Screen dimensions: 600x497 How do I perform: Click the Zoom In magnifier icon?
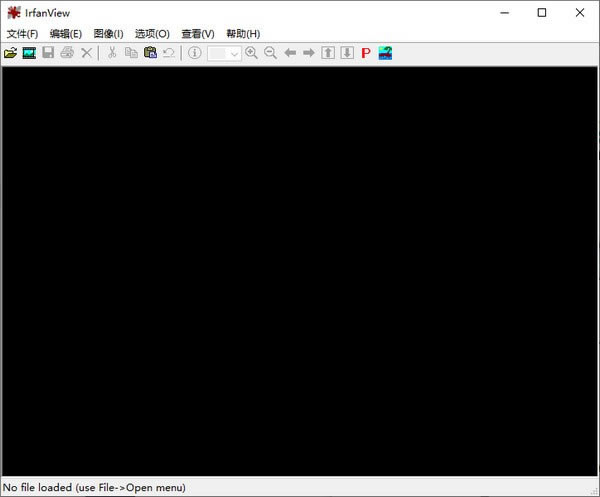click(x=252, y=53)
